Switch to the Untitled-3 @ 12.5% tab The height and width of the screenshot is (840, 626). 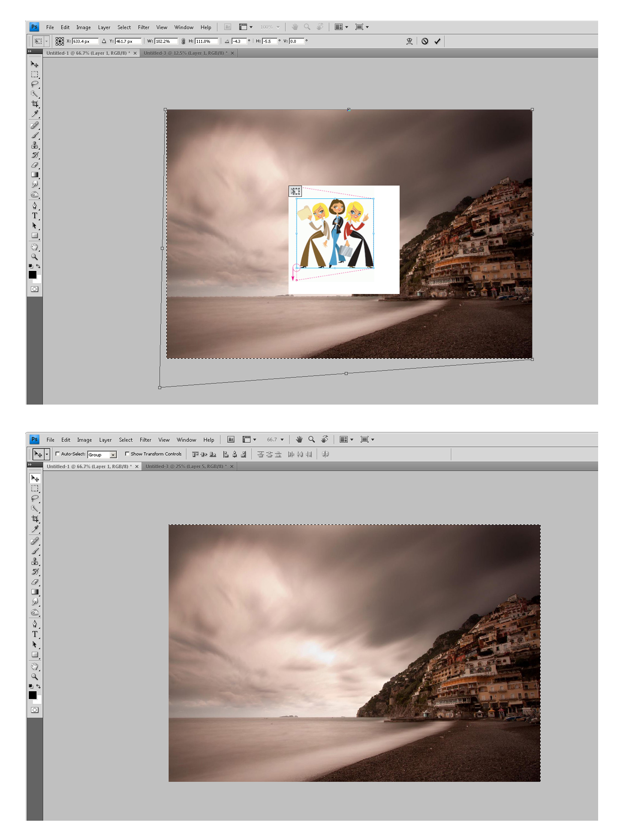(185, 53)
